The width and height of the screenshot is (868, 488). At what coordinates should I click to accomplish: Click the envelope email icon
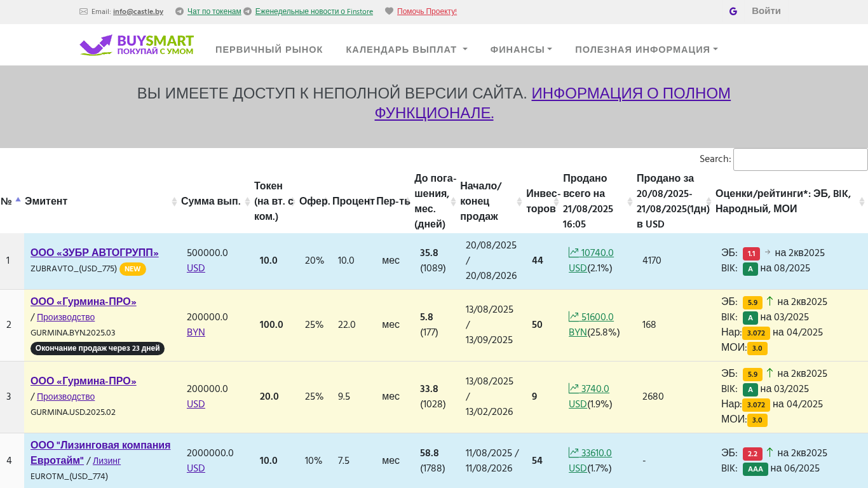click(x=83, y=11)
